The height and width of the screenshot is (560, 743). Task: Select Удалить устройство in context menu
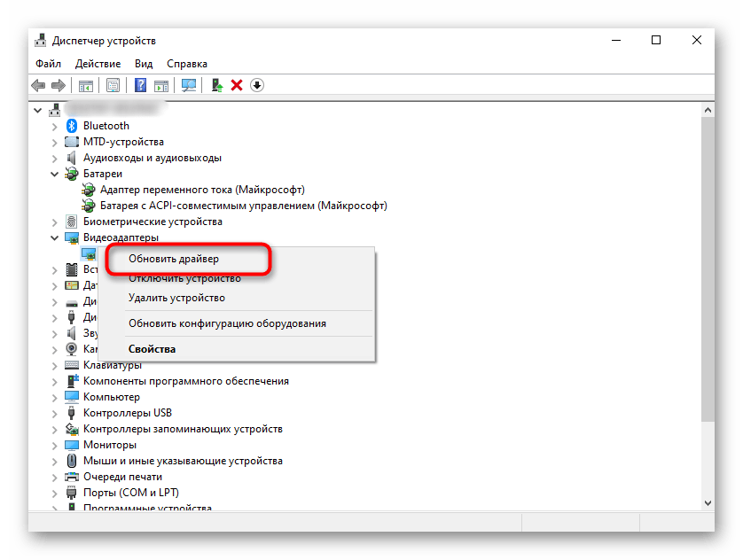point(176,298)
